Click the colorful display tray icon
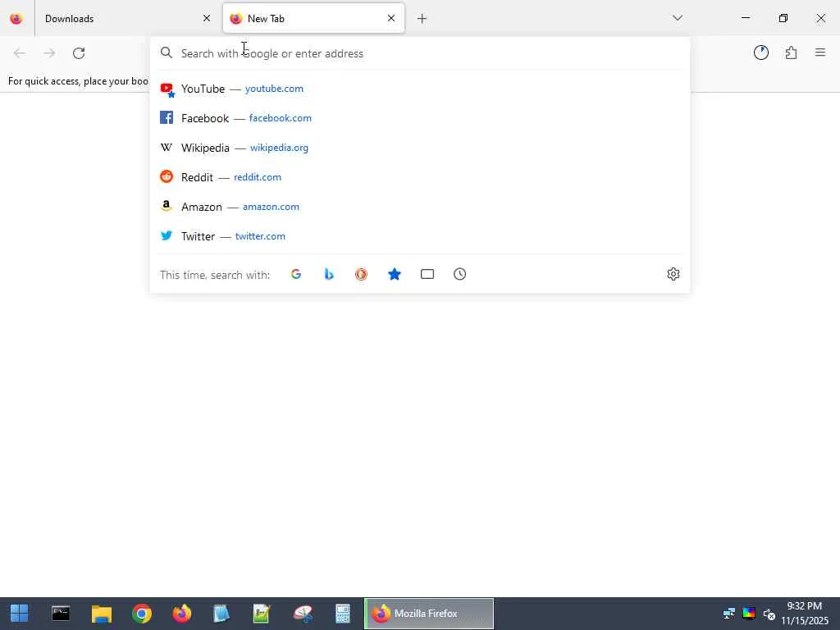 pyautogui.click(x=749, y=614)
